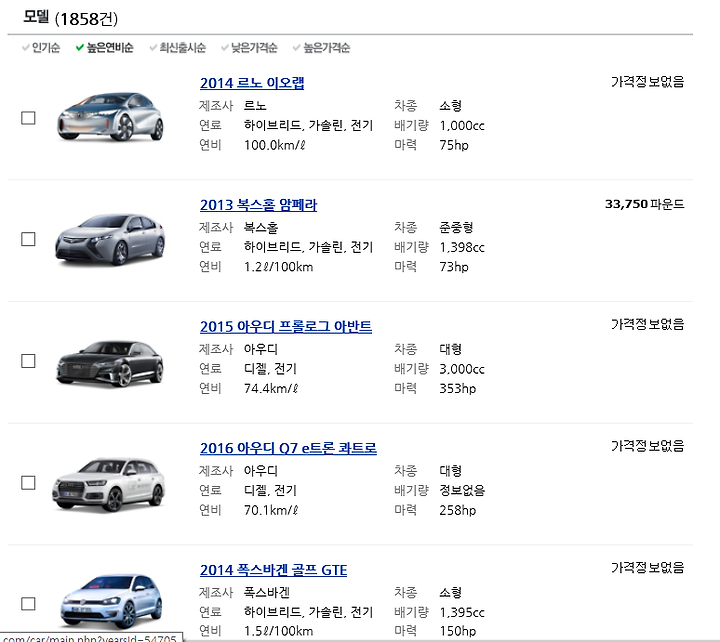Image resolution: width=720 pixels, height=642 pixels.
Task: Check the 2014 르노 이오랩 checkbox
Action: (28, 118)
